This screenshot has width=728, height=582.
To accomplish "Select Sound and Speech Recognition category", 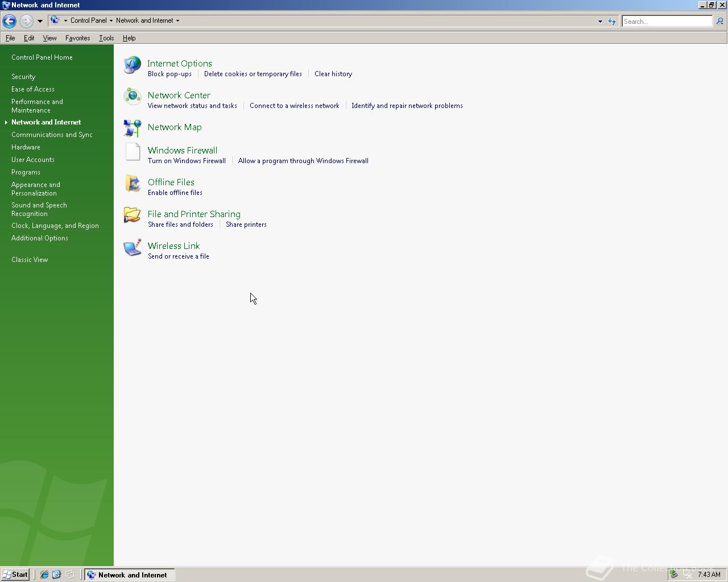I will (x=39, y=209).
